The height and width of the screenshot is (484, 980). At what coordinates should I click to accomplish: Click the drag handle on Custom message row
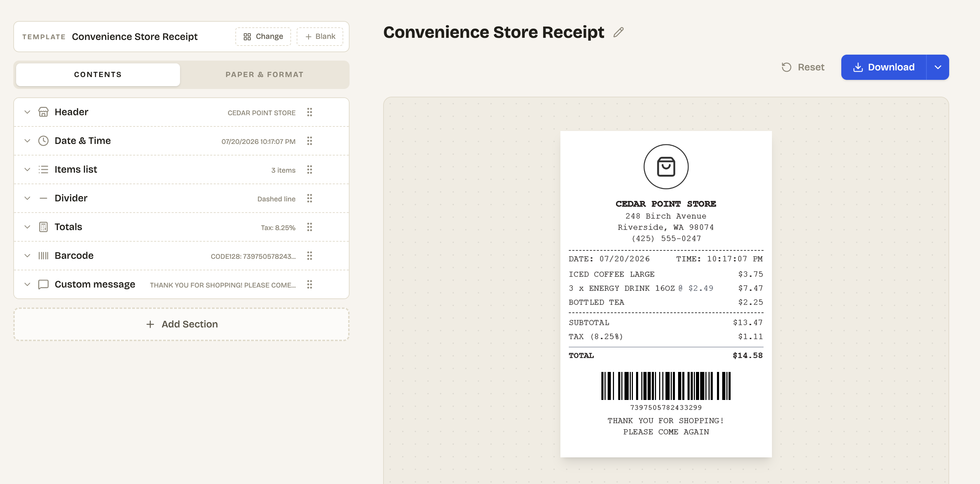310,284
